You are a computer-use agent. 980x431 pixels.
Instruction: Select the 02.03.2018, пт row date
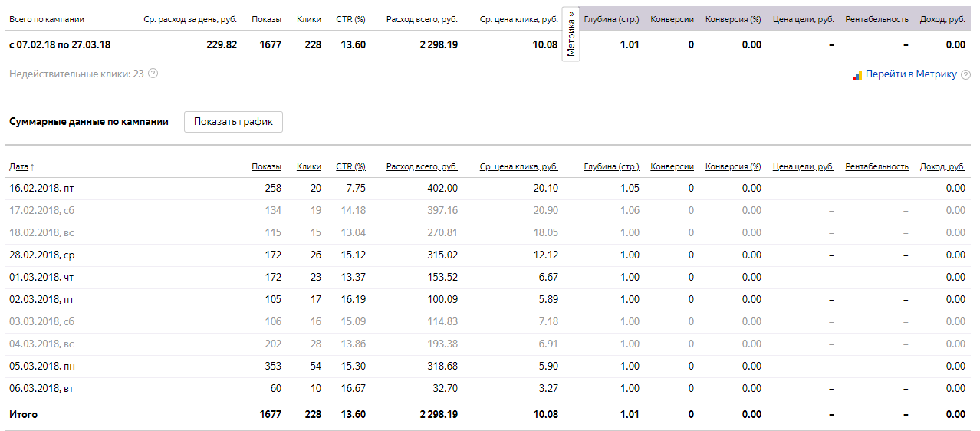point(41,299)
